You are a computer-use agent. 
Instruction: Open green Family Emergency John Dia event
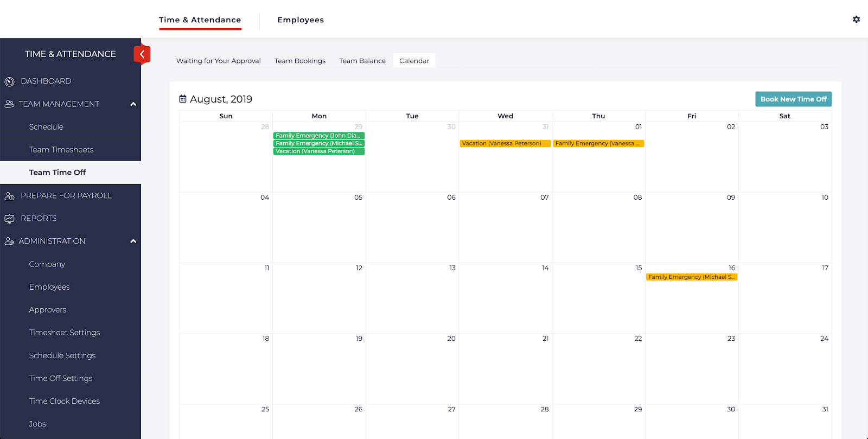click(318, 136)
